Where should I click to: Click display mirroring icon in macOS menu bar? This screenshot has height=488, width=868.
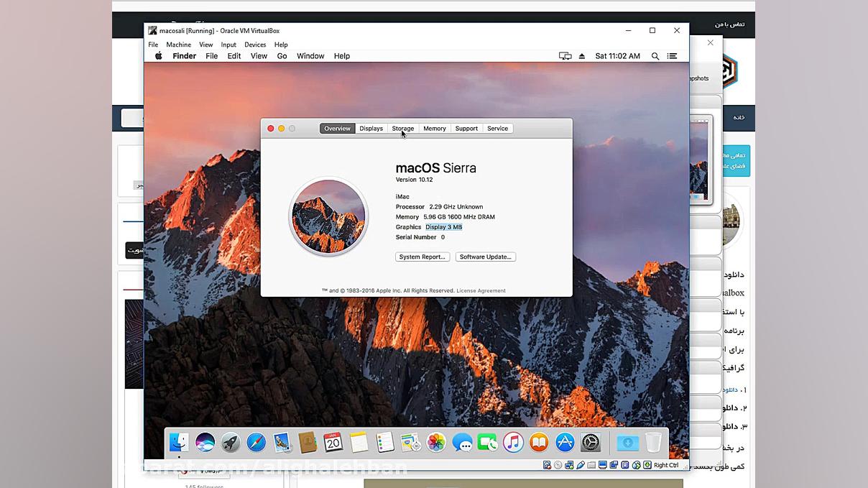pos(565,56)
